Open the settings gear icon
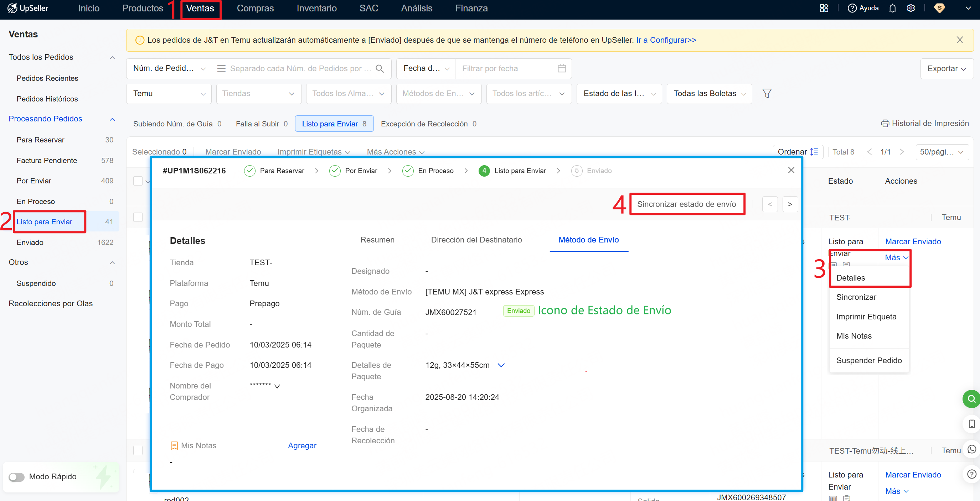The height and width of the screenshot is (501, 980). tap(911, 8)
